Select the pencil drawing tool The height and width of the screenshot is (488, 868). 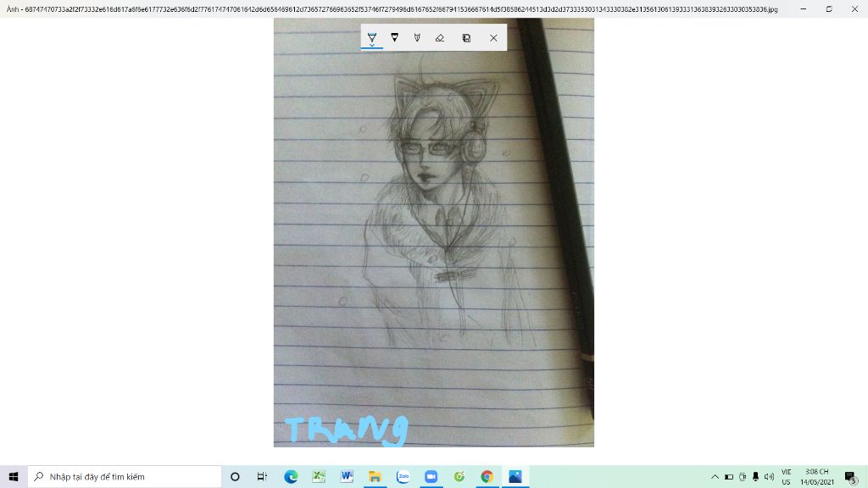395,37
